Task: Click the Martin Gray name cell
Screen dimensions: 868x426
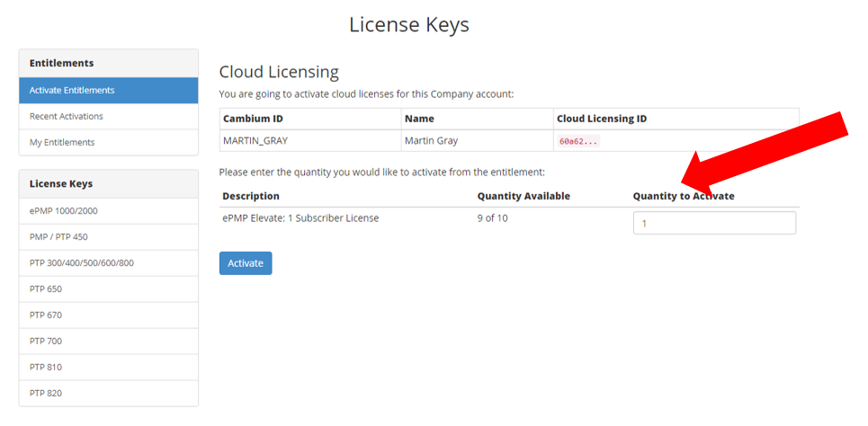Action: point(432,140)
